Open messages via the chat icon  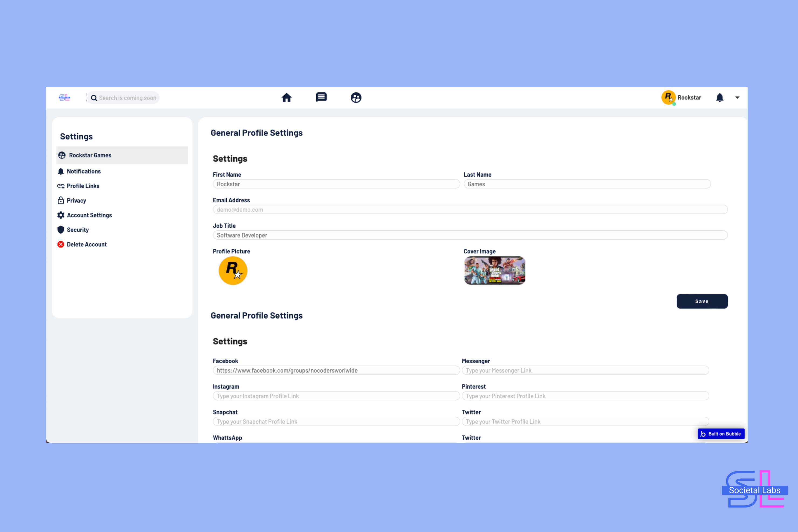pos(321,97)
